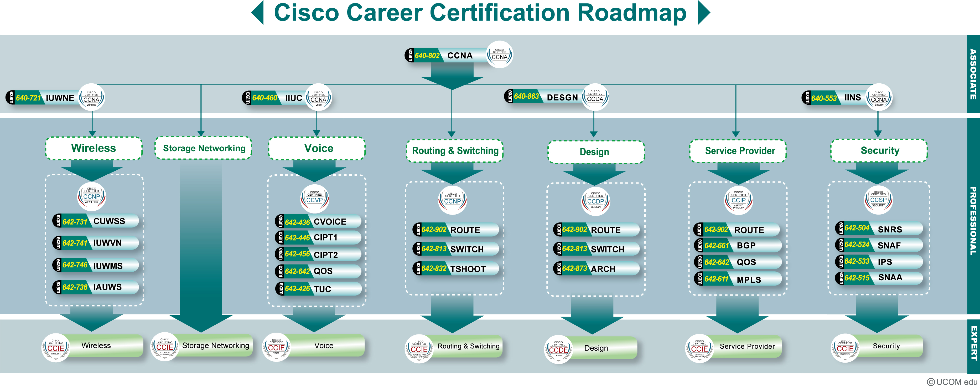Click the CCIE Security expert badge
The width and height of the screenshot is (980, 386).
pos(845,348)
